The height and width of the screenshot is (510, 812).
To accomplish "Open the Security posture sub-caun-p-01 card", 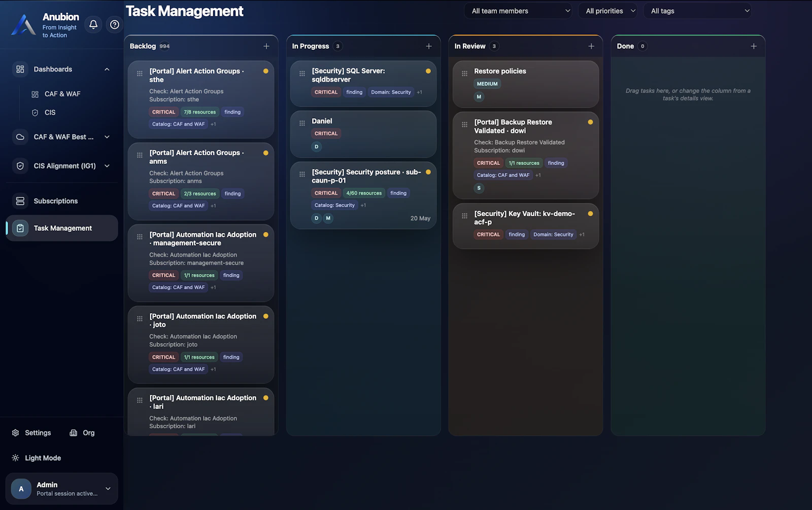I will 363,195.
